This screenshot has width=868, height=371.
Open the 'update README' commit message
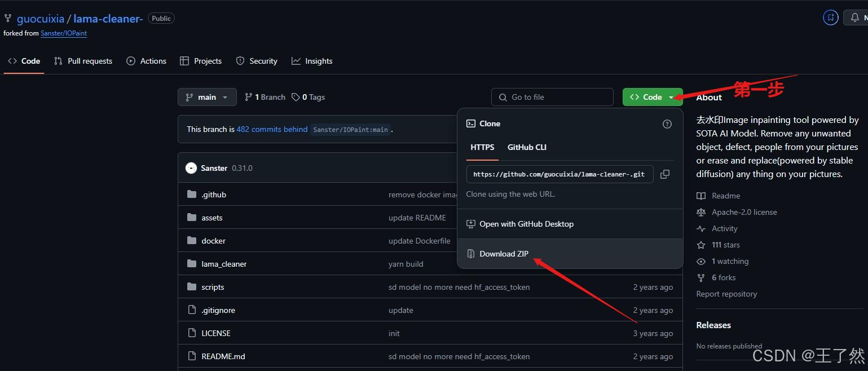point(417,218)
